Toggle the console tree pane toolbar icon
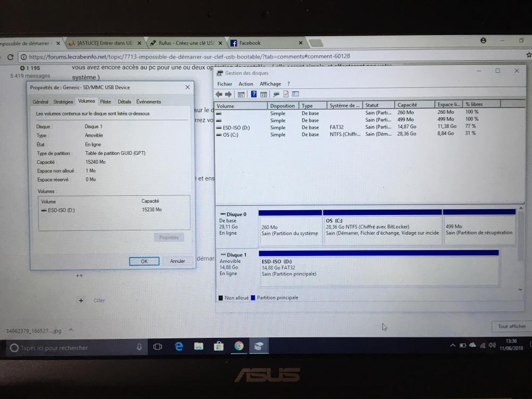The height and width of the screenshot is (399, 532). [241, 94]
